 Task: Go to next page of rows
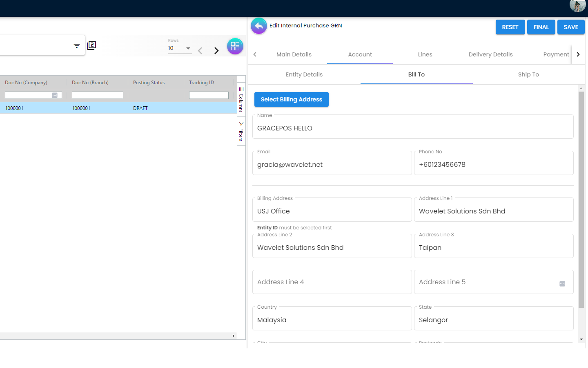pos(216,51)
